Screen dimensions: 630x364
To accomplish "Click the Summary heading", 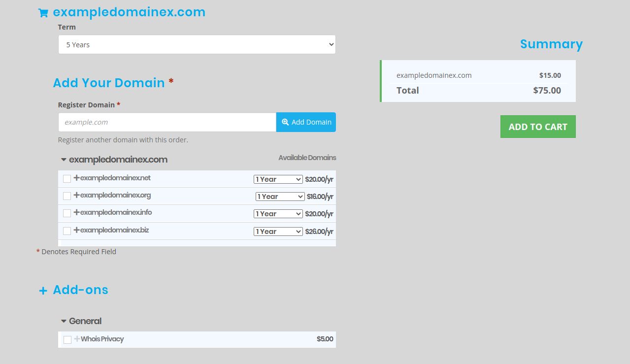I will 551,44.
